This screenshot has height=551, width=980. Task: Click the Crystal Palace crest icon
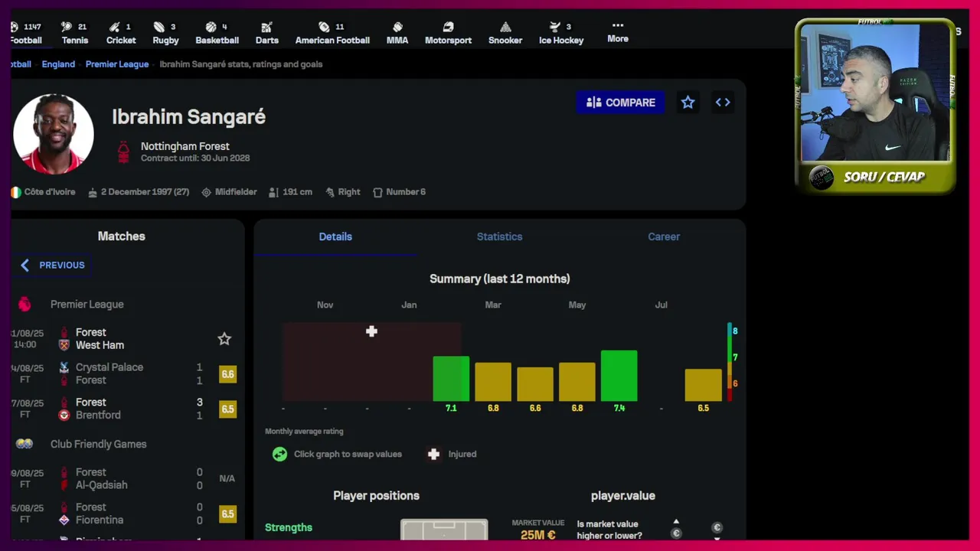pyautogui.click(x=64, y=367)
